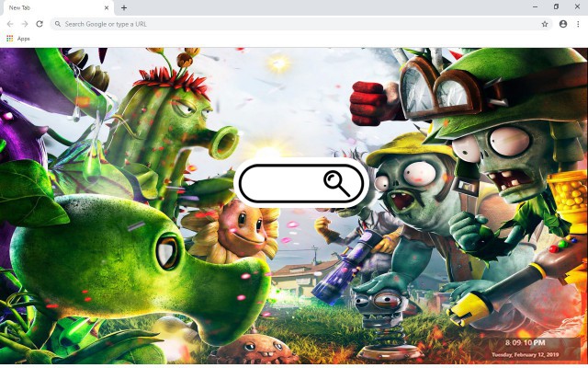The width and height of the screenshot is (588, 368).
Task: Open the Chrome three-dot menu
Action: (x=578, y=24)
